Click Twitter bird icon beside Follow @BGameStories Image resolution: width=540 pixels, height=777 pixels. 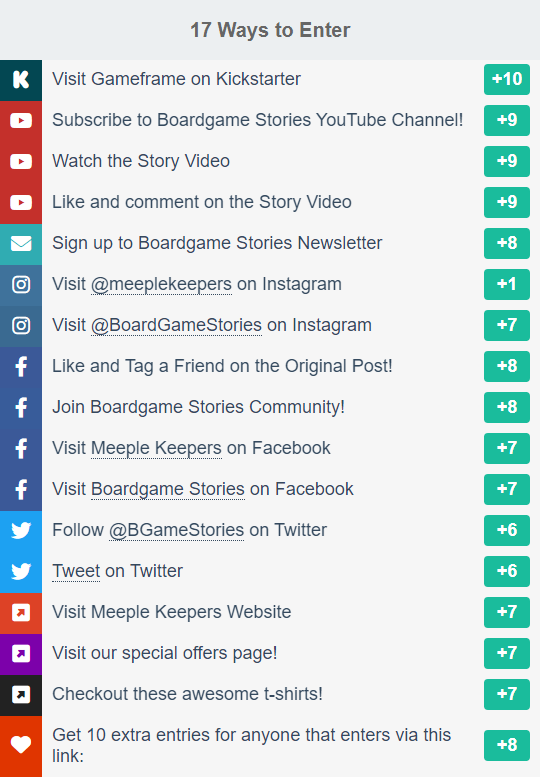[x=21, y=530]
